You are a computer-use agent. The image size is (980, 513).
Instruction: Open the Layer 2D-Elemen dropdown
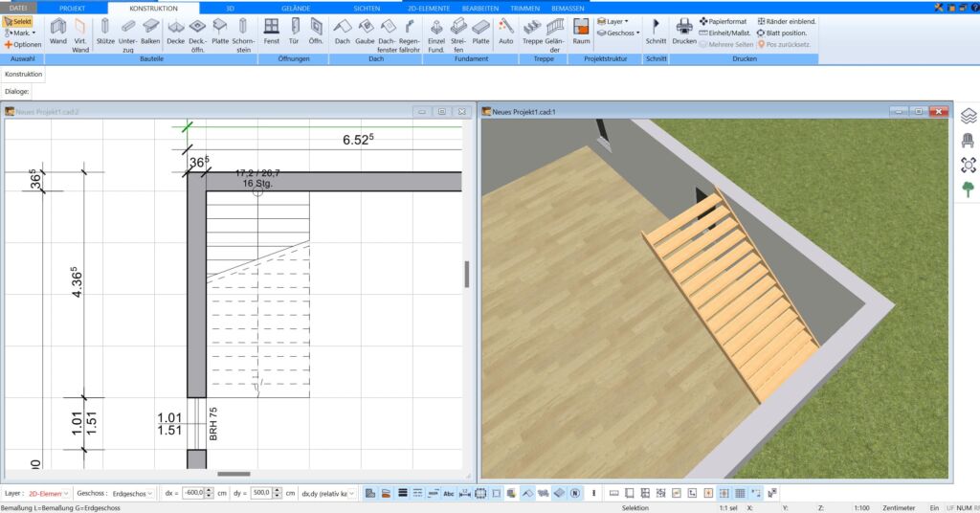pyautogui.click(x=49, y=494)
